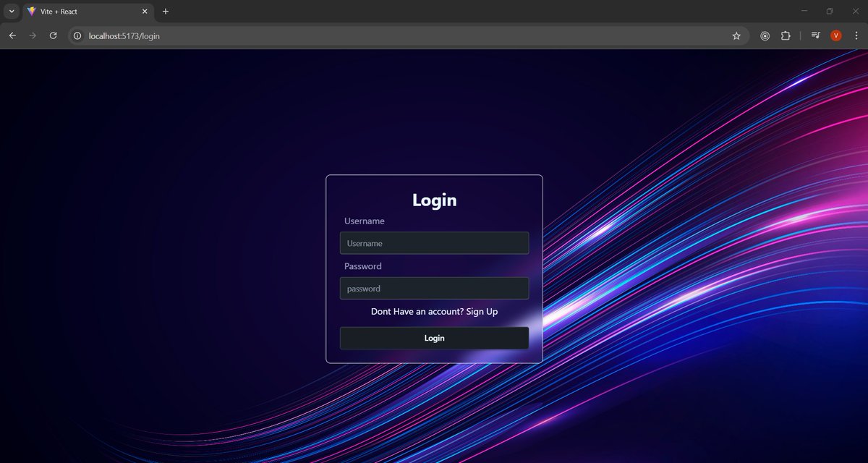View site information icon in address bar
The image size is (868, 463).
click(x=77, y=35)
